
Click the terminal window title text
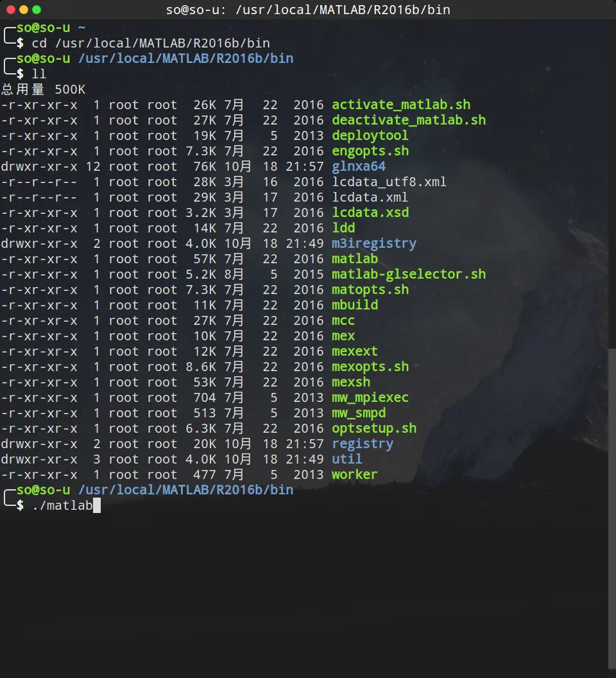tap(308, 10)
